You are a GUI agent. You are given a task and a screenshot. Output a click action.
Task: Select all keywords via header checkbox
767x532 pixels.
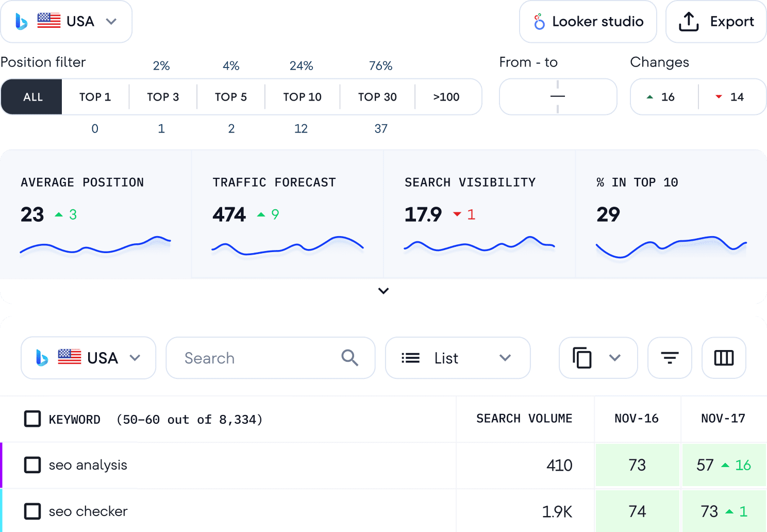(32, 419)
